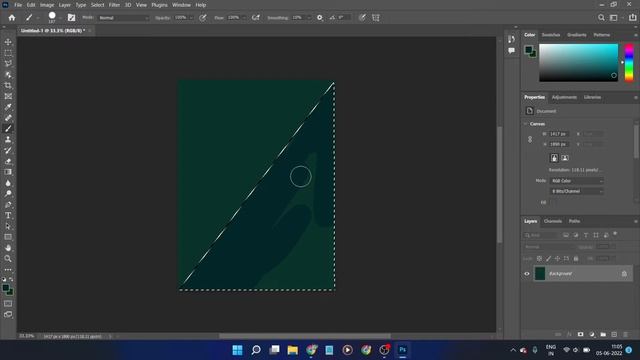
Task: Toggle pressure for size button
Action: (x=362, y=18)
